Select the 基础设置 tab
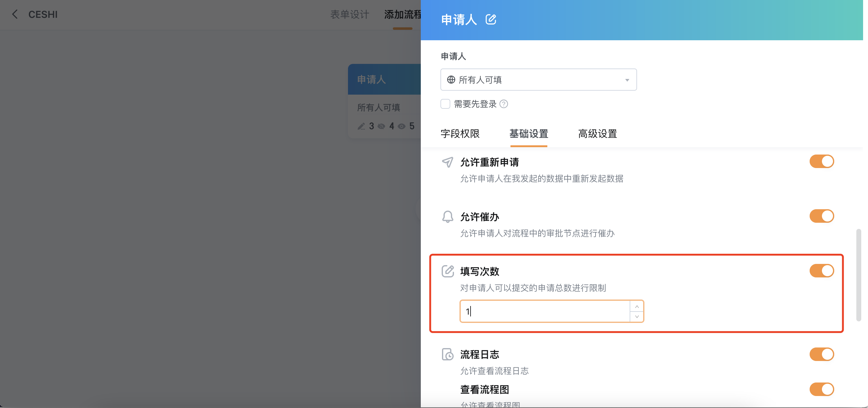Viewport: 868px width, 408px height. tap(529, 134)
